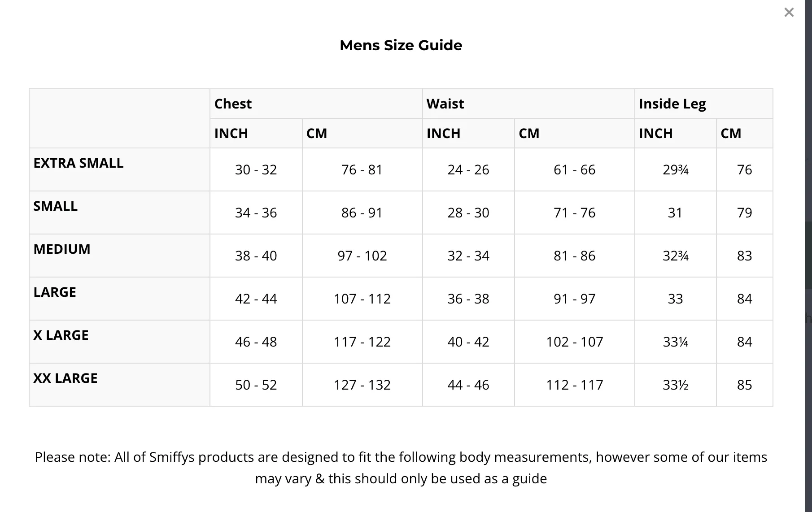This screenshot has height=512, width=812.
Task: Select the Inside Leg column header
Action: click(672, 104)
